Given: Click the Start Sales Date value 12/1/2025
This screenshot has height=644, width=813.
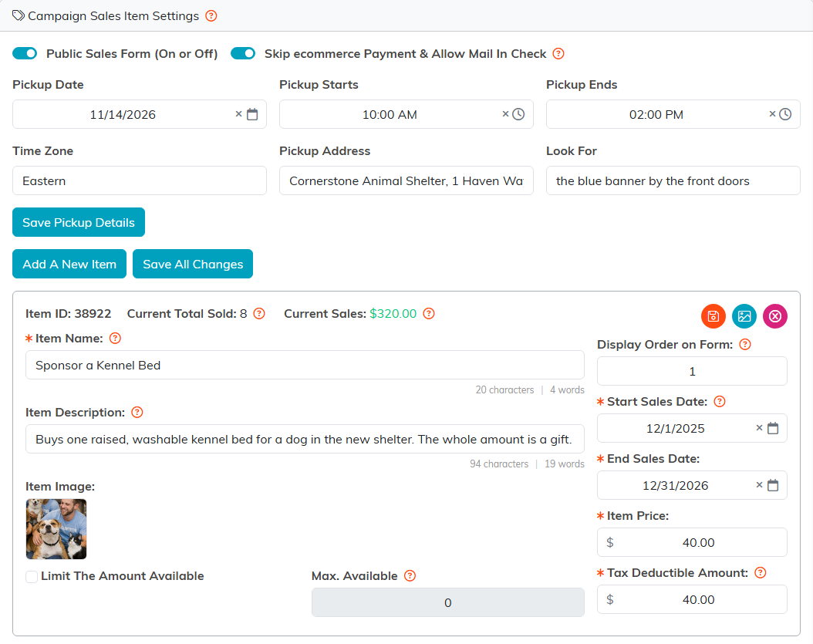Looking at the screenshot, I should (676, 428).
